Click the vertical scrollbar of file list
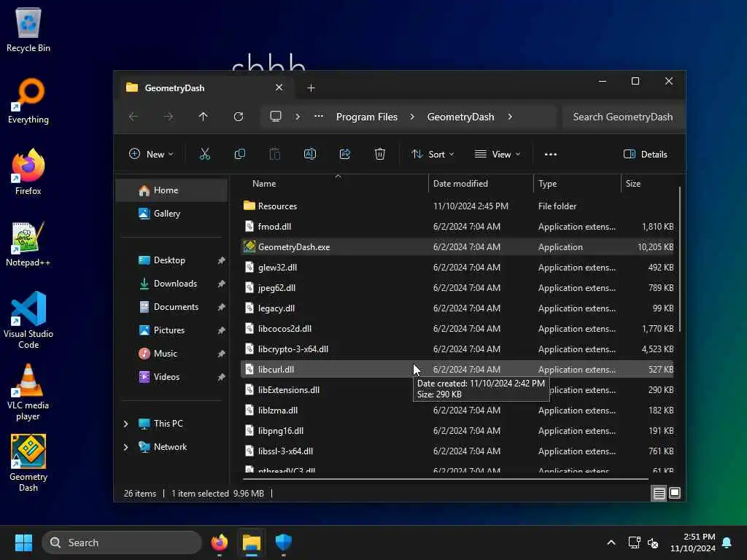The image size is (747, 560). click(679, 260)
